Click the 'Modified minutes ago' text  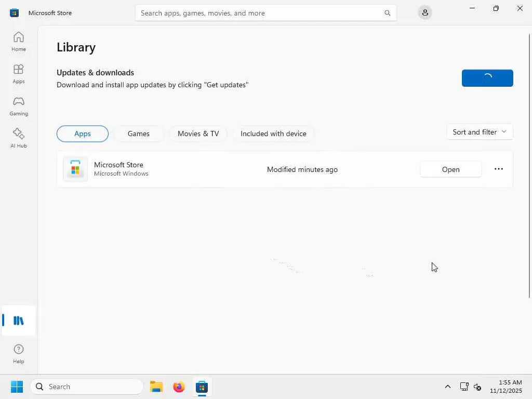click(x=302, y=169)
